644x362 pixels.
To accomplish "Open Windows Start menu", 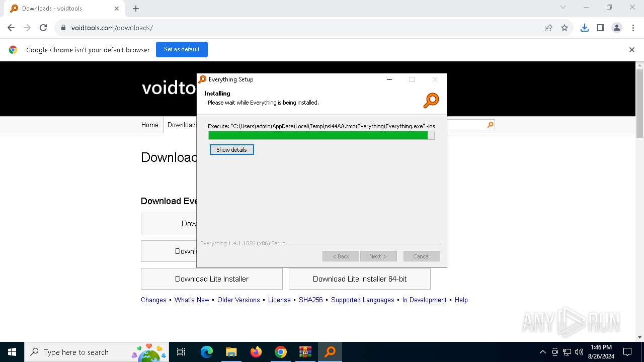I will point(12,352).
